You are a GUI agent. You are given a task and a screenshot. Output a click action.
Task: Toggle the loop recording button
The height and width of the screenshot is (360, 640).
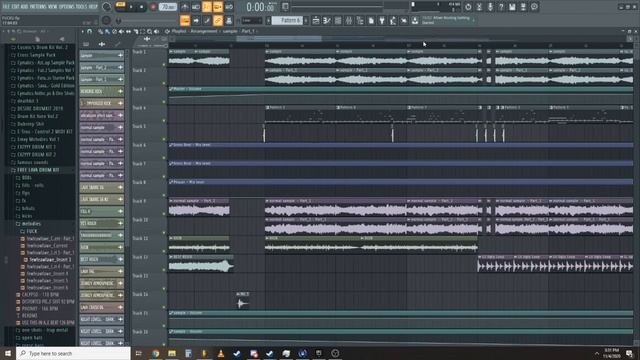pos(229,7)
